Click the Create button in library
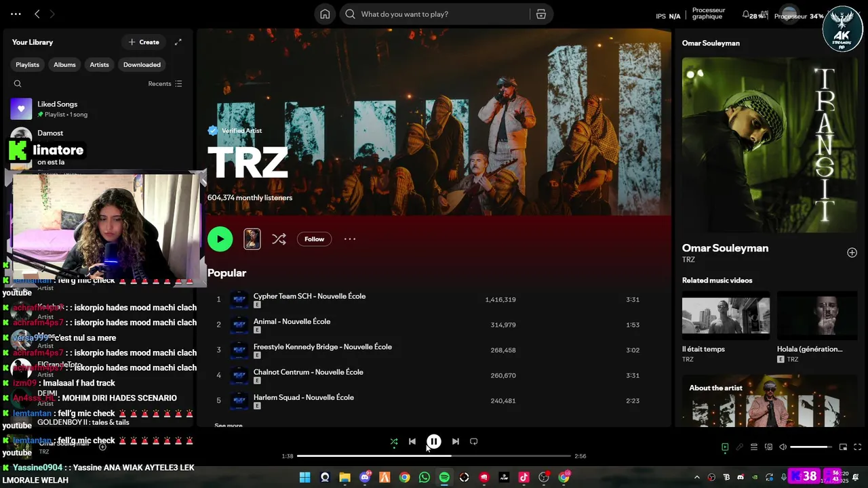The height and width of the screenshot is (488, 868). 144,42
